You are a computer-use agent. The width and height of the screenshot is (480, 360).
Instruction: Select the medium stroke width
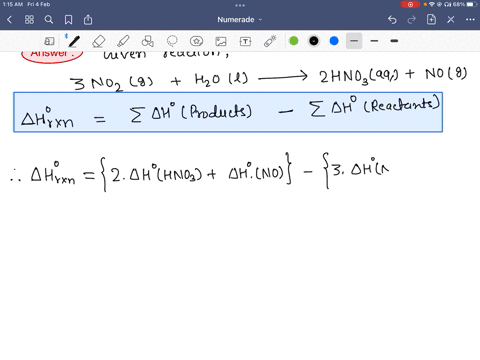point(374,41)
